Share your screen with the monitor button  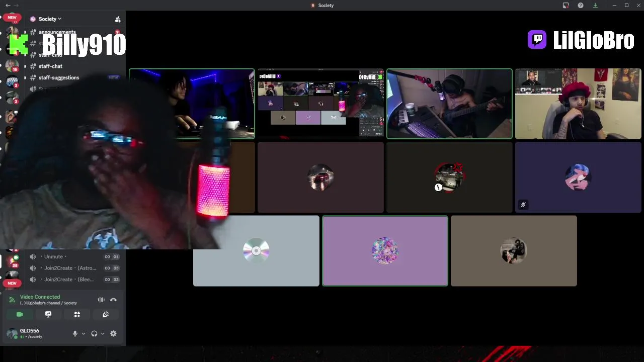click(48, 314)
